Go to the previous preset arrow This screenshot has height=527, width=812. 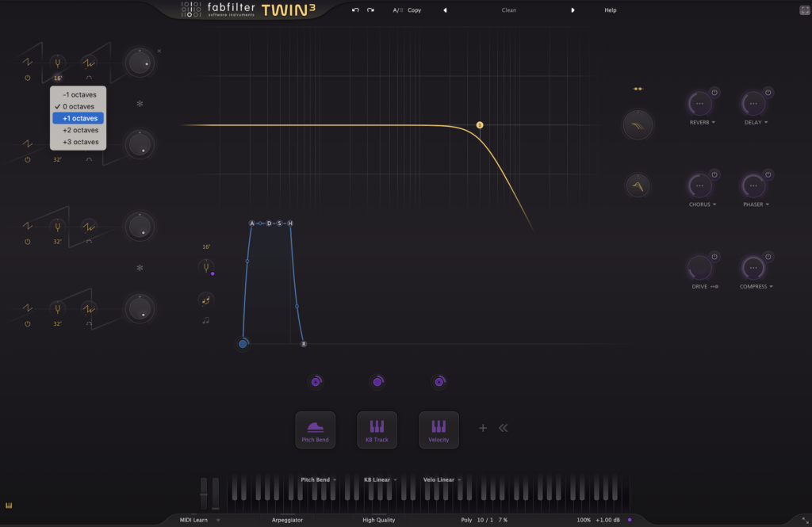tap(445, 10)
